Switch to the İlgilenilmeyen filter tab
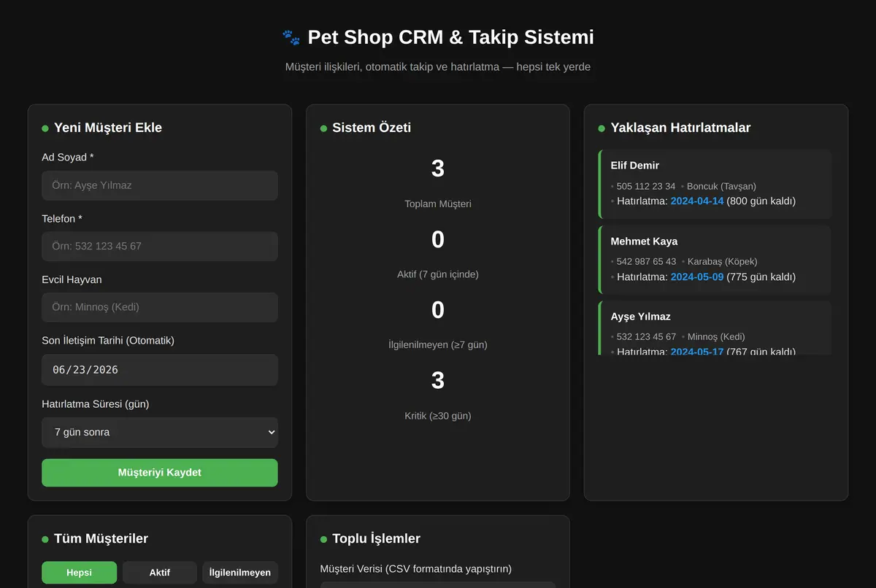 pos(240,573)
